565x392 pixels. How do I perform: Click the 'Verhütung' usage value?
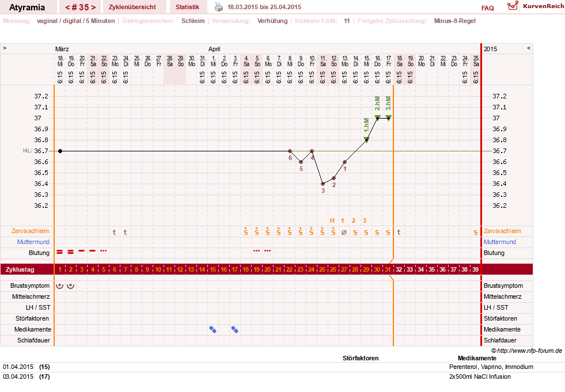click(272, 21)
